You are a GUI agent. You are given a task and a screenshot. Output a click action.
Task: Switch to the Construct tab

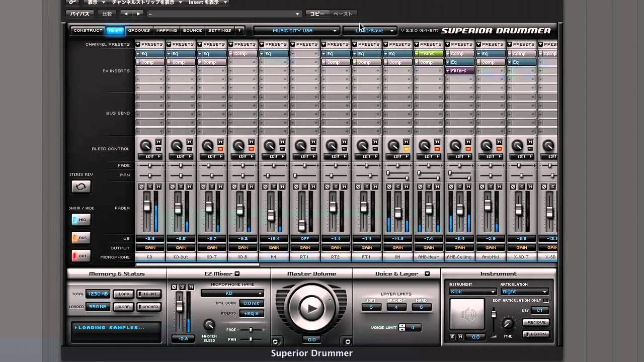pos(88,30)
